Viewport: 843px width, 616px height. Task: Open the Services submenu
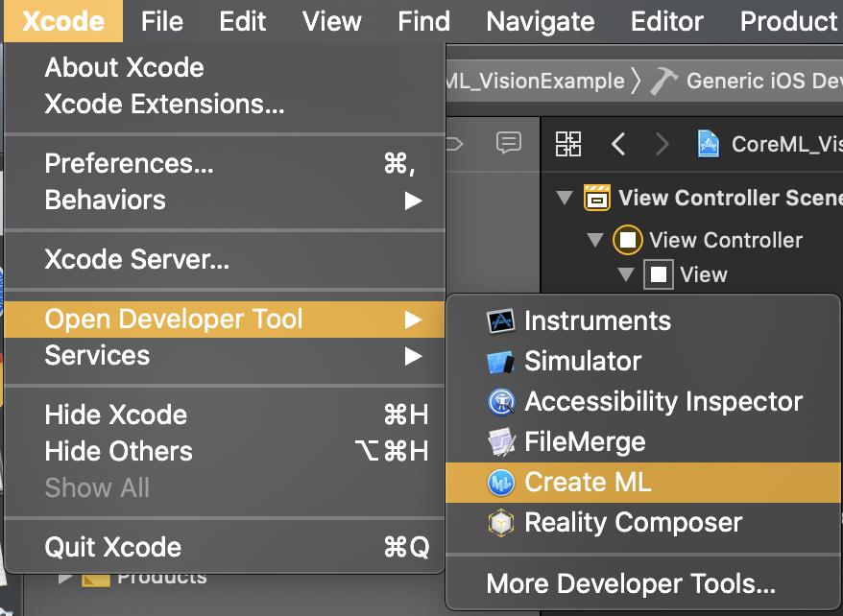pyautogui.click(x=97, y=356)
